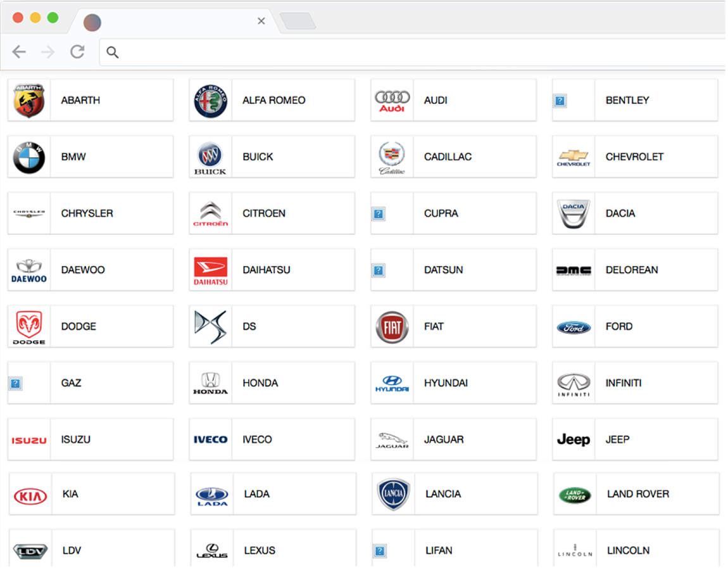Click the Lancia shield logo

point(393,494)
